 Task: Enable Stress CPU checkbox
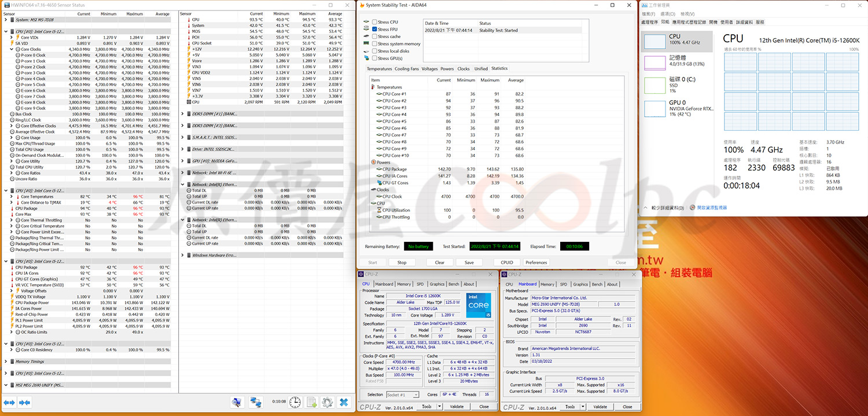374,22
